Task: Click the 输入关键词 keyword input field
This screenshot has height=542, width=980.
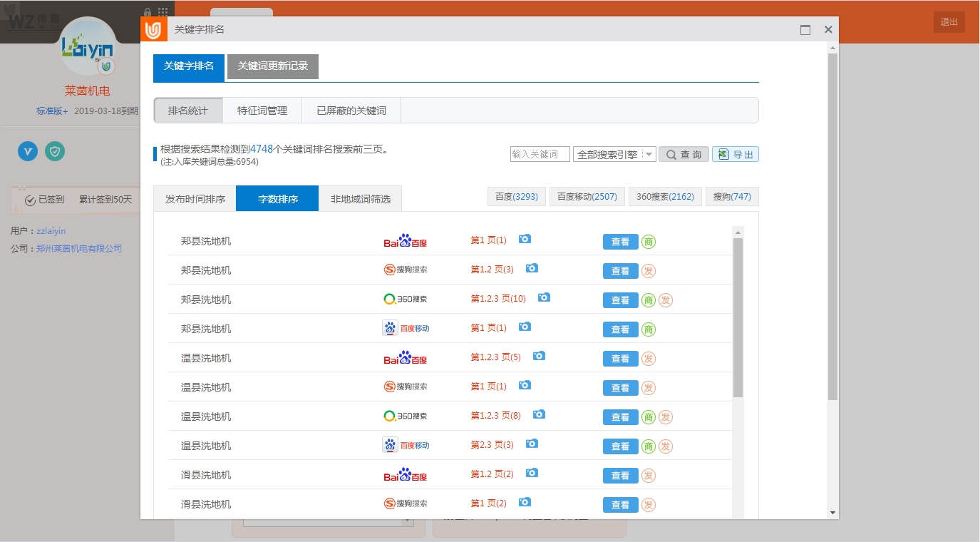Action: point(540,155)
